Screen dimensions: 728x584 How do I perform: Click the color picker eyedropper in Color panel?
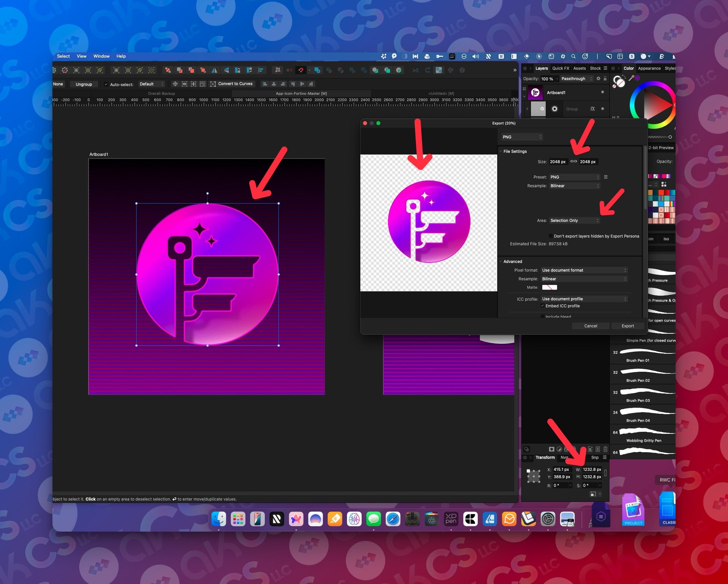631,79
